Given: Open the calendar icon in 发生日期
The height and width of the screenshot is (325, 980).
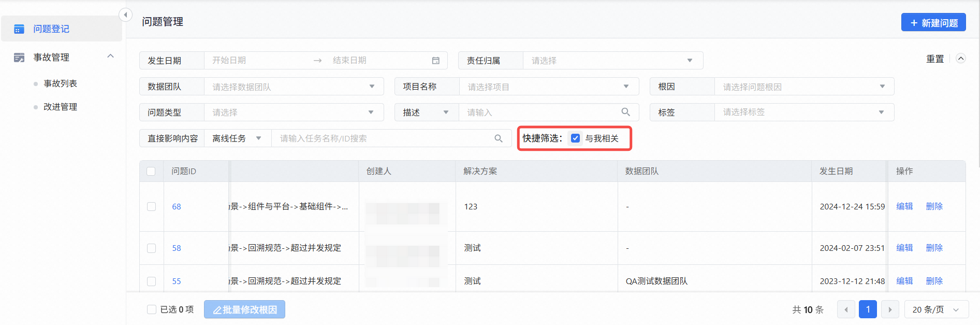Looking at the screenshot, I should click(436, 61).
